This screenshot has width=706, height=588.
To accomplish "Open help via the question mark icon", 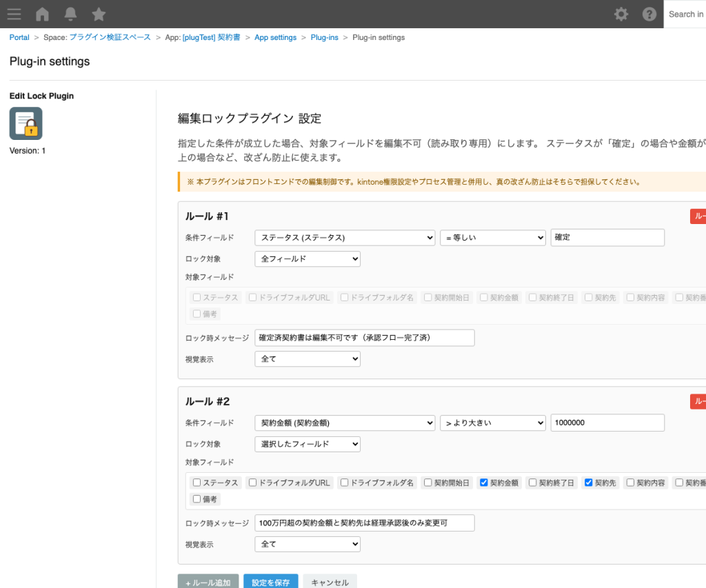I will click(649, 14).
